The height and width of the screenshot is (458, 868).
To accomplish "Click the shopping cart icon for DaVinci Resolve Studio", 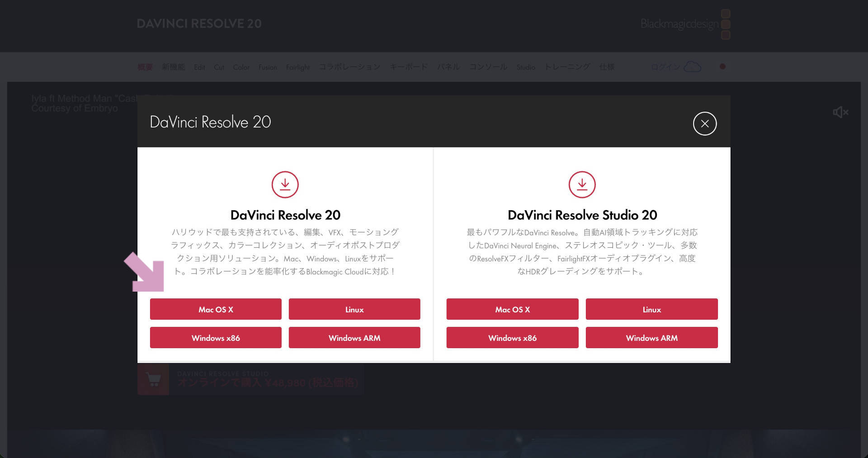I will pos(154,380).
